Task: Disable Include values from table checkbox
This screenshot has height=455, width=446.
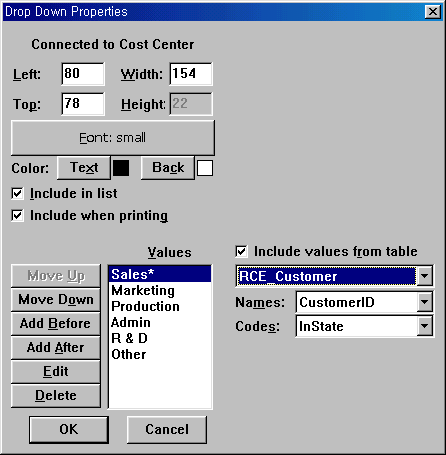Action: click(242, 251)
